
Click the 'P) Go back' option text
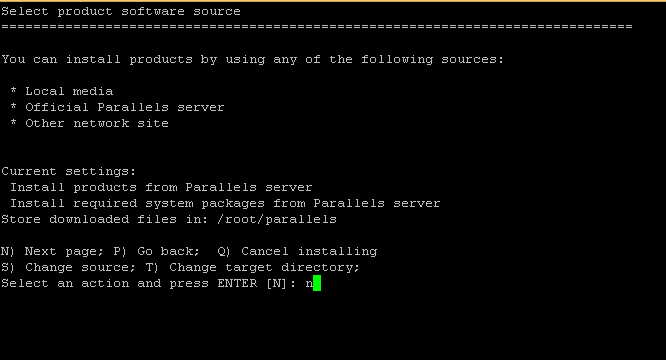click(x=156, y=251)
